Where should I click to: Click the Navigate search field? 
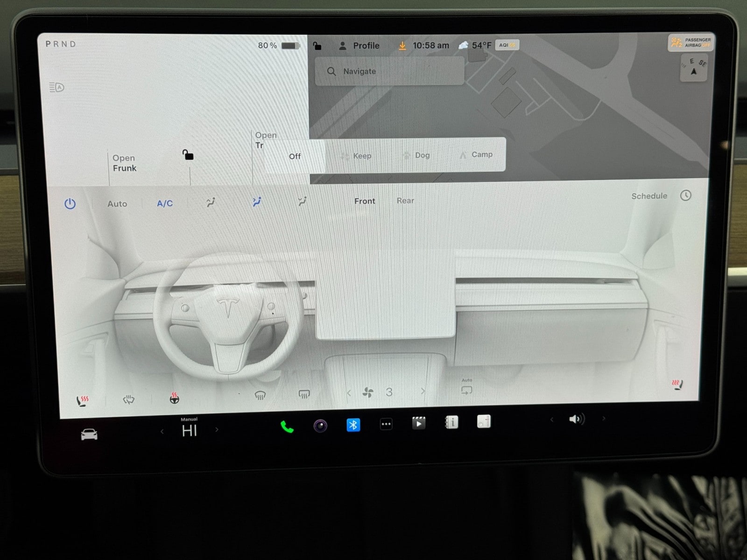pos(389,71)
